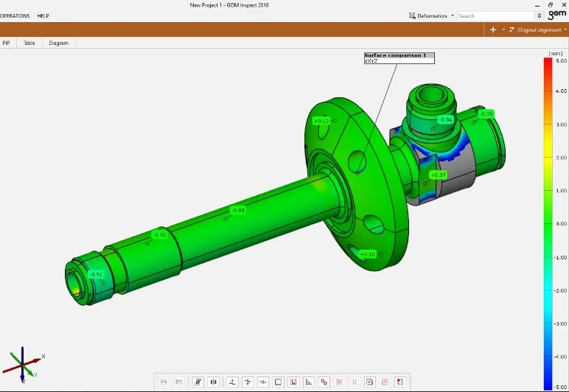The image size is (569, 392).
Task: Select the Table tab
Action: click(x=29, y=43)
